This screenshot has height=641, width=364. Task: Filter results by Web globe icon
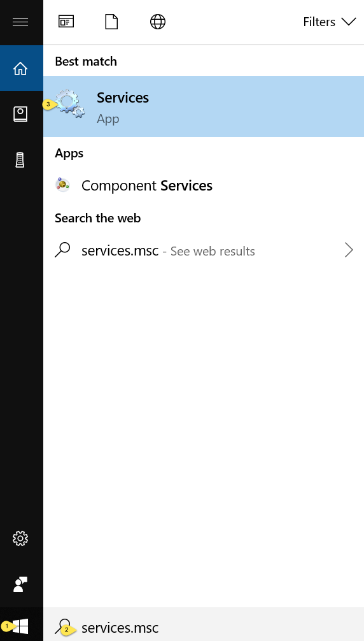click(158, 22)
